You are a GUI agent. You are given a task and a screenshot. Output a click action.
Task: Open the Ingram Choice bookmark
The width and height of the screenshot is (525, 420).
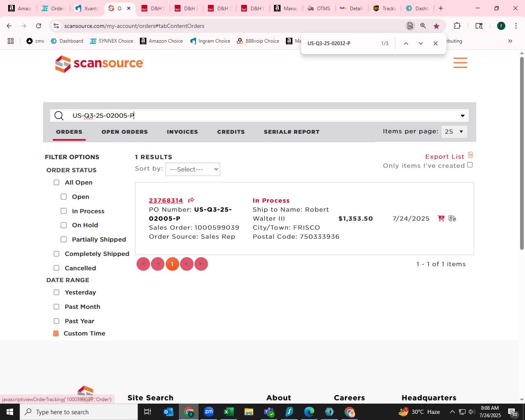(210, 41)
